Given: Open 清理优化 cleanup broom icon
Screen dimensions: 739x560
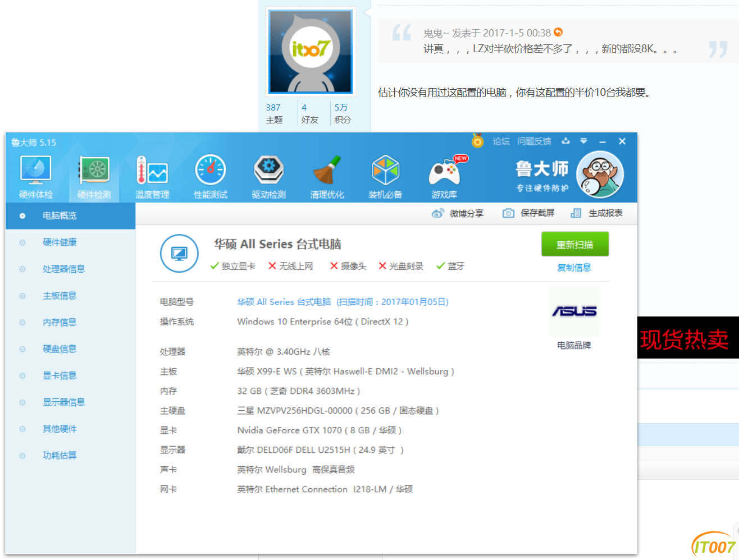Looking at the screenshot, I should tap(327, 177).
